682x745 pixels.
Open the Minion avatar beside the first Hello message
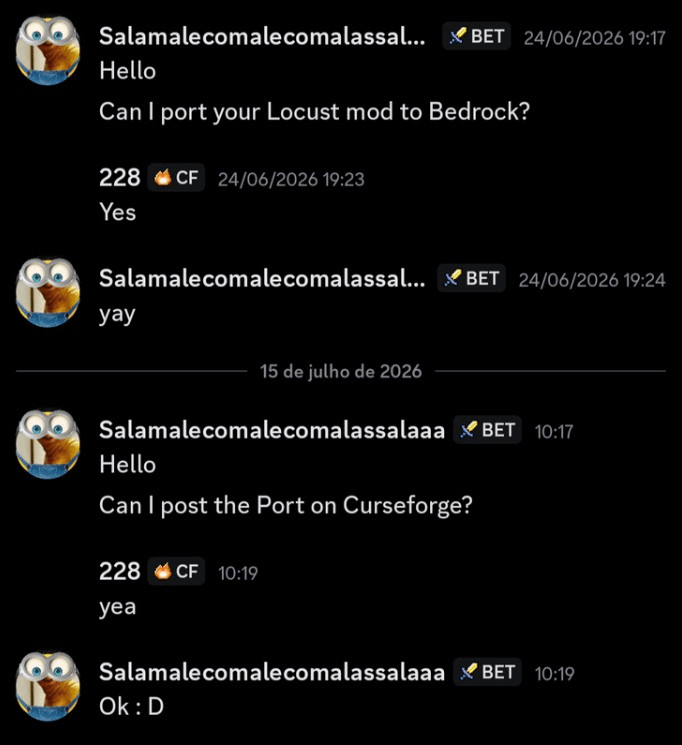pos(48,50)
